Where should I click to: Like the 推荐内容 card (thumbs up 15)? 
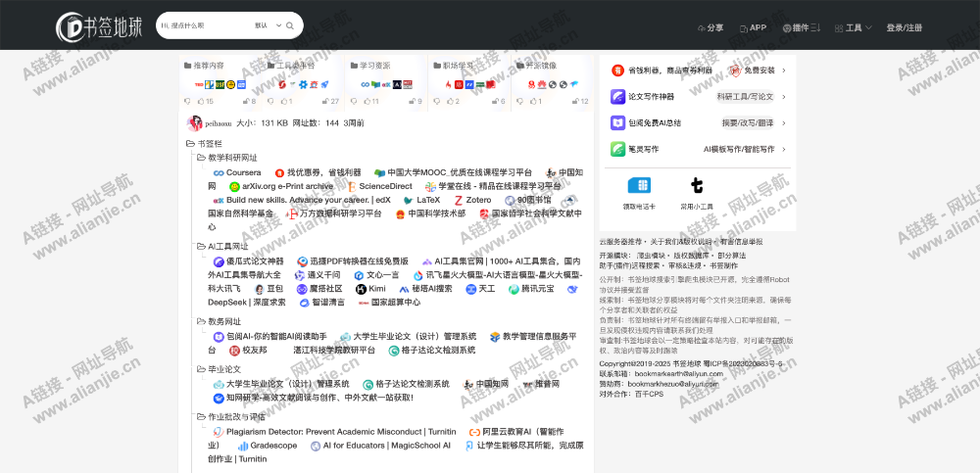(206, 101)
